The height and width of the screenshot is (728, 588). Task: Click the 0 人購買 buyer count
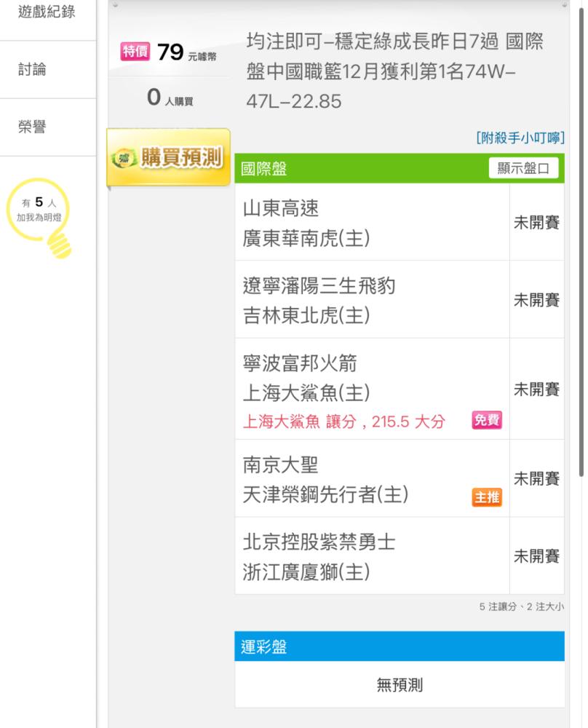click(x=170, y=98)
